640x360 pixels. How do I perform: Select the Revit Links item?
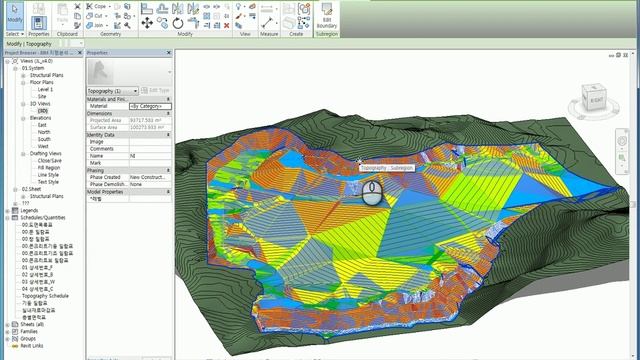(31, 346)
